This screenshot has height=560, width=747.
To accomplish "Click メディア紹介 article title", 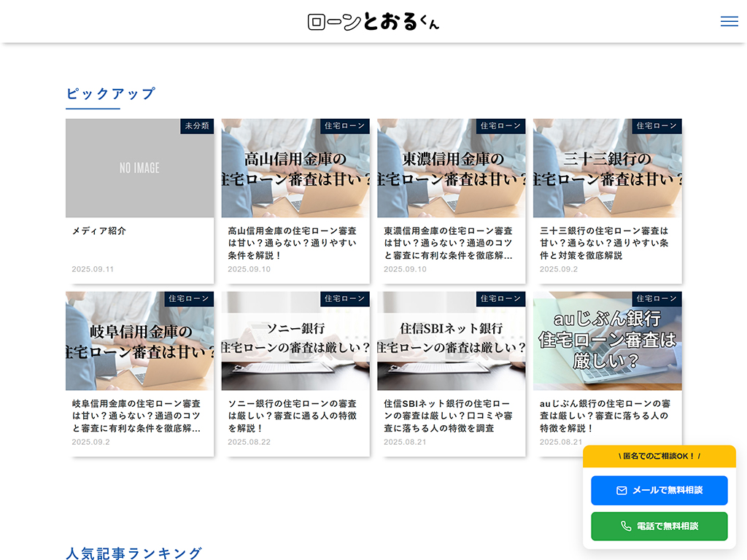I will (99, 231).
